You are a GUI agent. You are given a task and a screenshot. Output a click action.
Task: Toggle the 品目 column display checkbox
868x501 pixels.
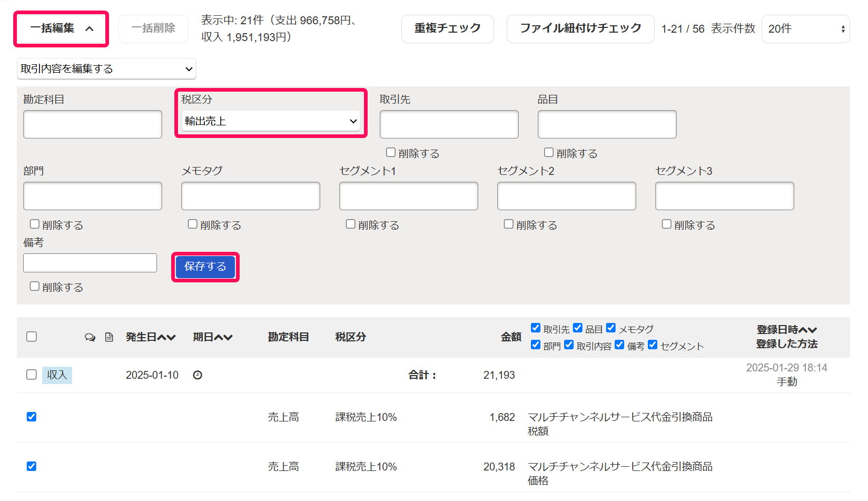[578, 328]
